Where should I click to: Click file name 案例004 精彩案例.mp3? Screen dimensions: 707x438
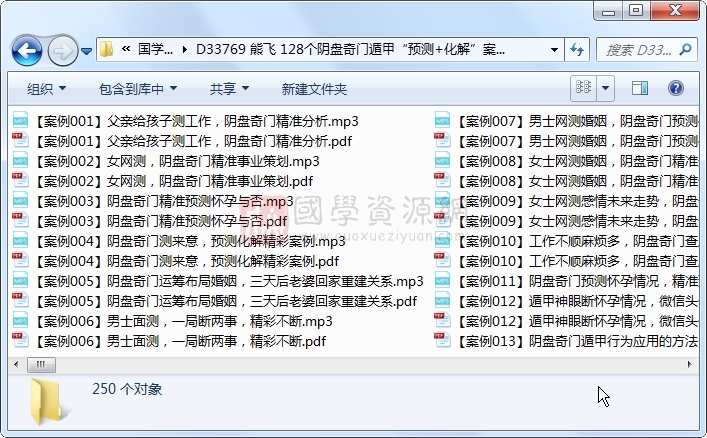pos(189,241)
